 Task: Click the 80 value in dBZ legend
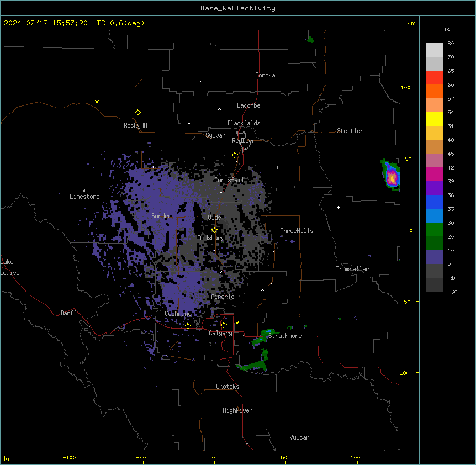451,44
